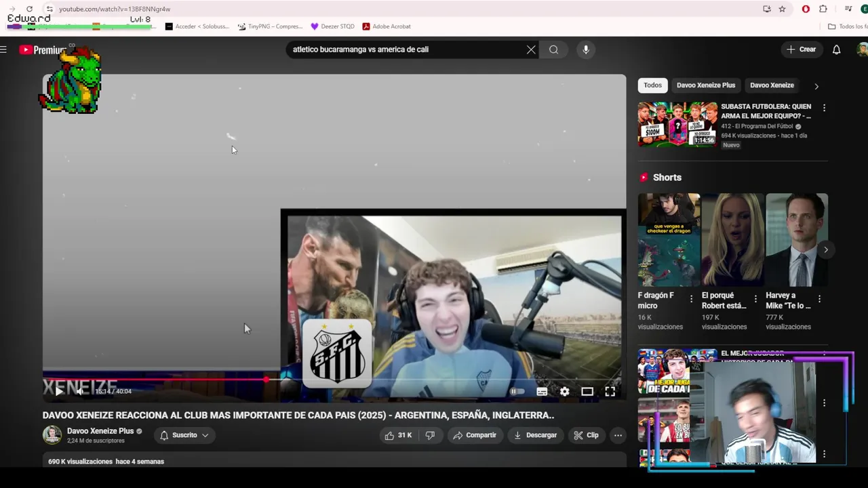Open the Deezer STQD bookmark
The image size is (868, 488).
coord(333,26)
